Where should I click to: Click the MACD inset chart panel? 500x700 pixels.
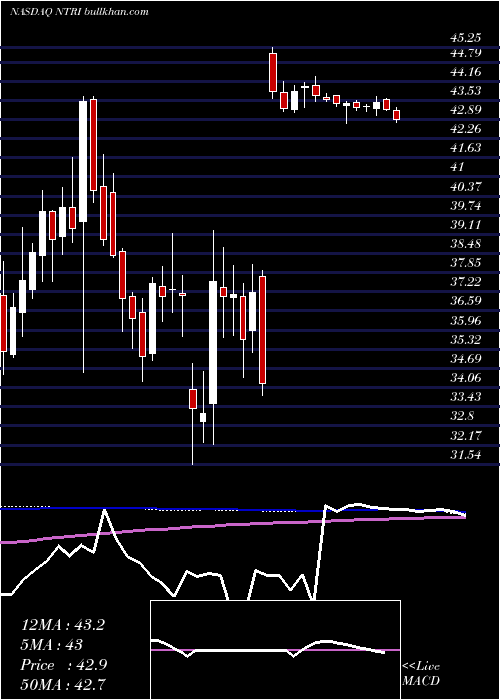[275, 650]
